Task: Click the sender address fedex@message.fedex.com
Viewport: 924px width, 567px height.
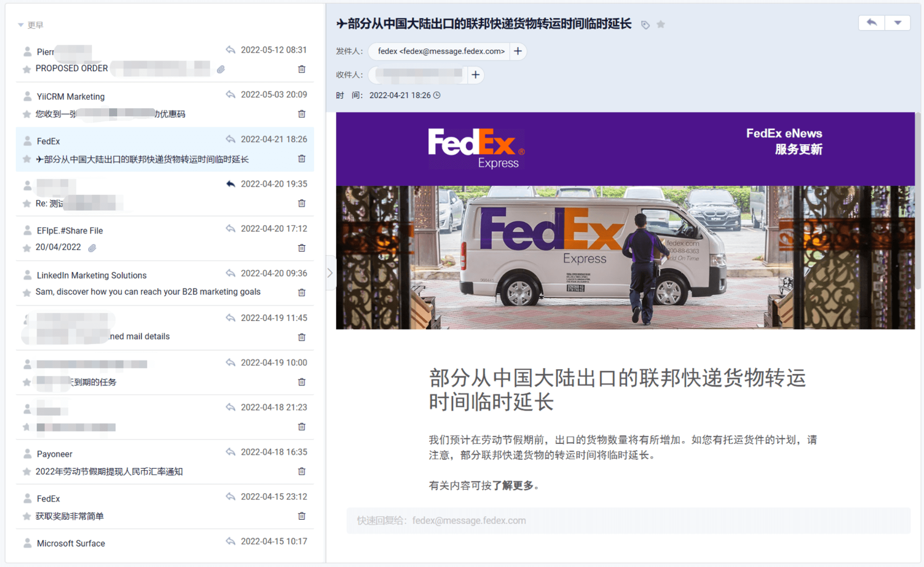Action: pos(441,51)
